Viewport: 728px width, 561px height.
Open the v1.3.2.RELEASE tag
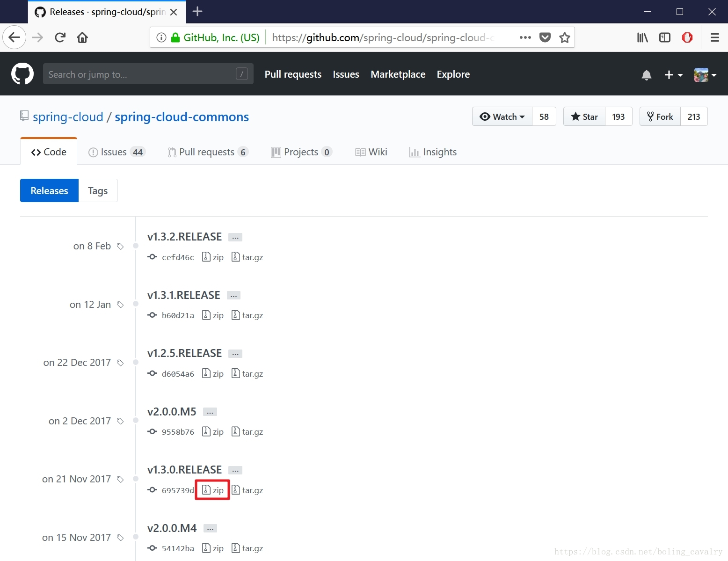click(184, 237)
